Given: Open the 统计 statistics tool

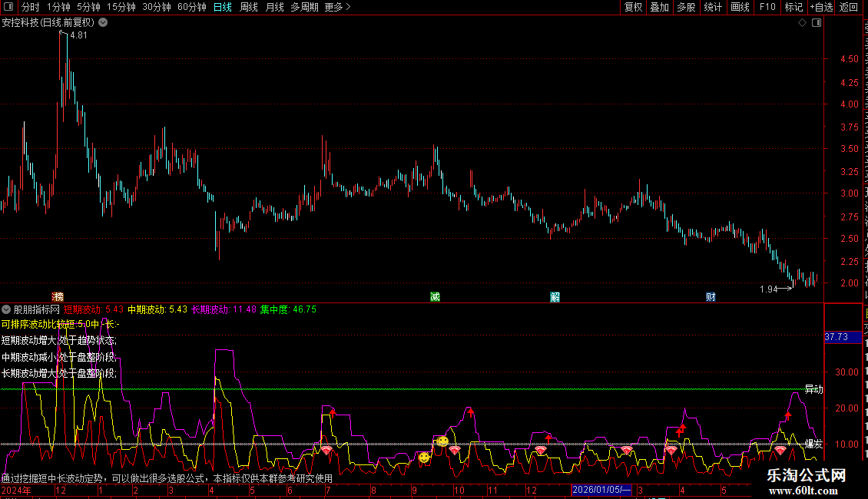Looking at the screenshot, I should (x=713, y=7).
